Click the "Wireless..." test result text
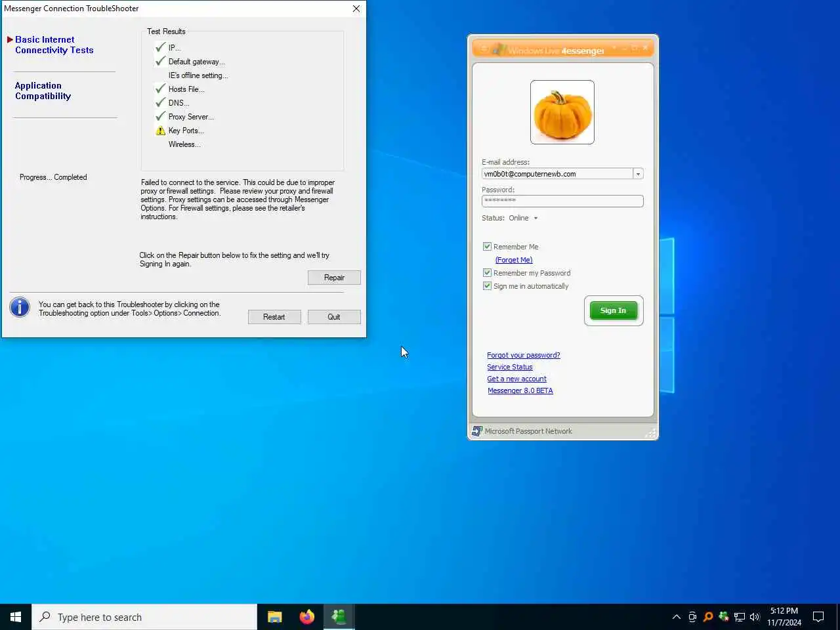 point(184,144)
